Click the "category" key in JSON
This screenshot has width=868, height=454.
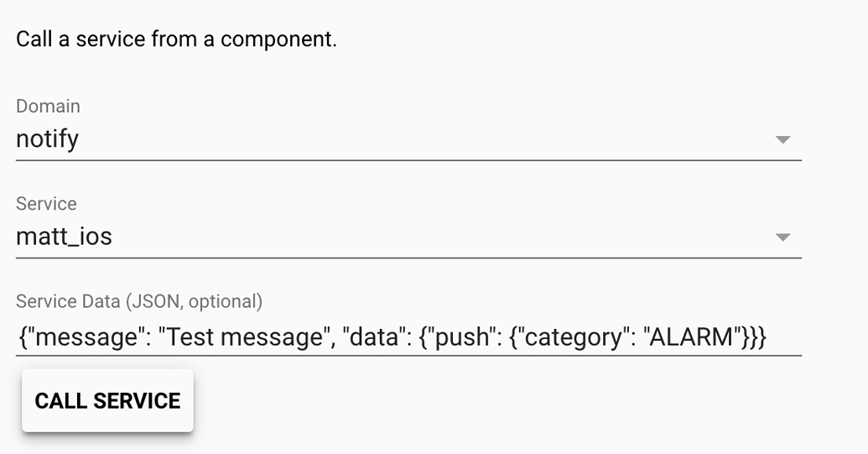pyautogui.click(x=571, y=337)
